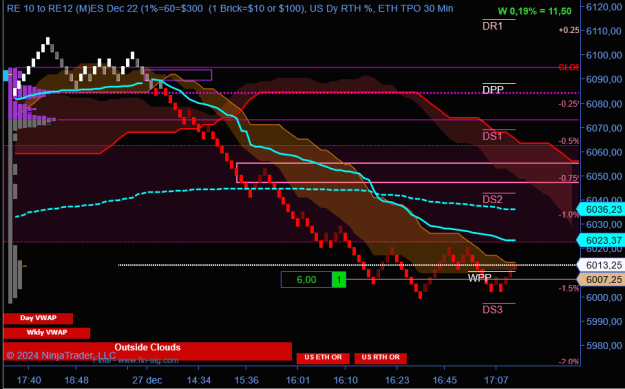Image resolution: width=625 pixels, height=389 pixels.
Task: Click the Wkly VWAP red button
Action: [x=47, y=333]
